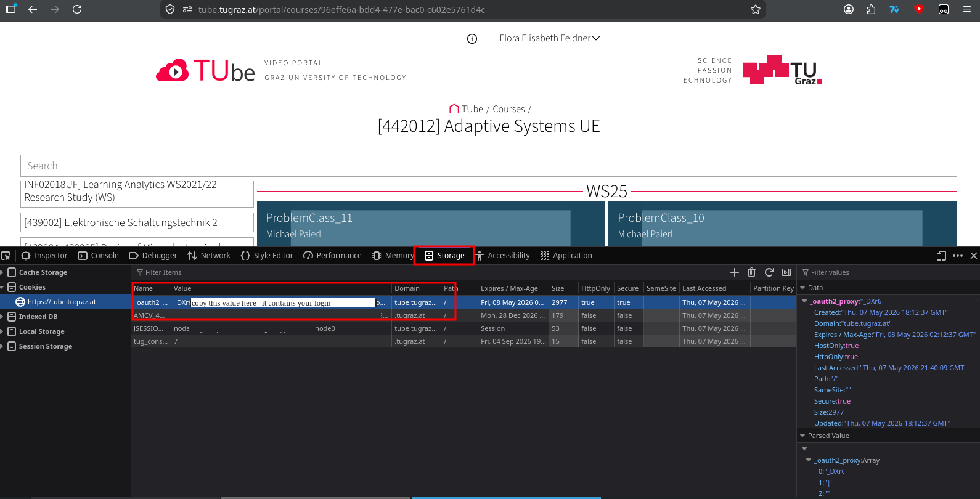Click the course Search field
Screen dimensions: 980x499
489,166
